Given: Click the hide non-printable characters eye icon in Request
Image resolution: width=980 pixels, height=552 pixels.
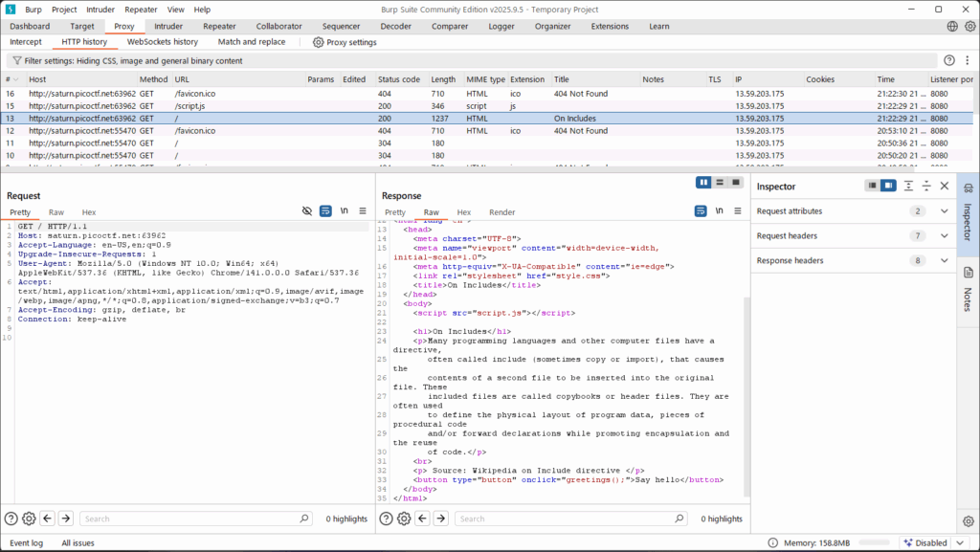Looking at the screenshot, I should click(x=307, y=210).
